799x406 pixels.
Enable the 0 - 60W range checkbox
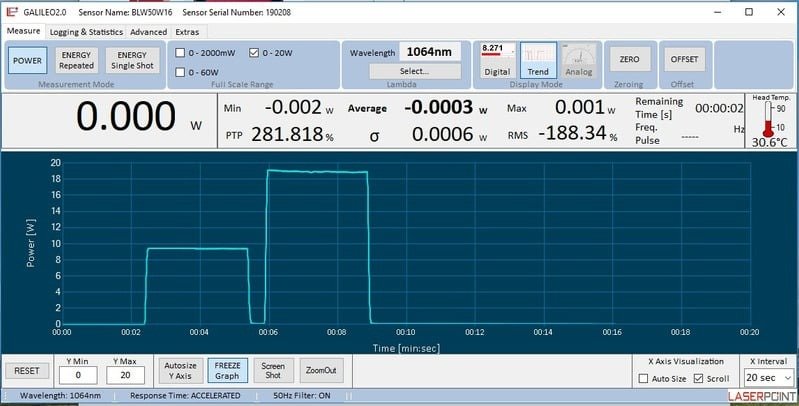click(x=180, y=72)
